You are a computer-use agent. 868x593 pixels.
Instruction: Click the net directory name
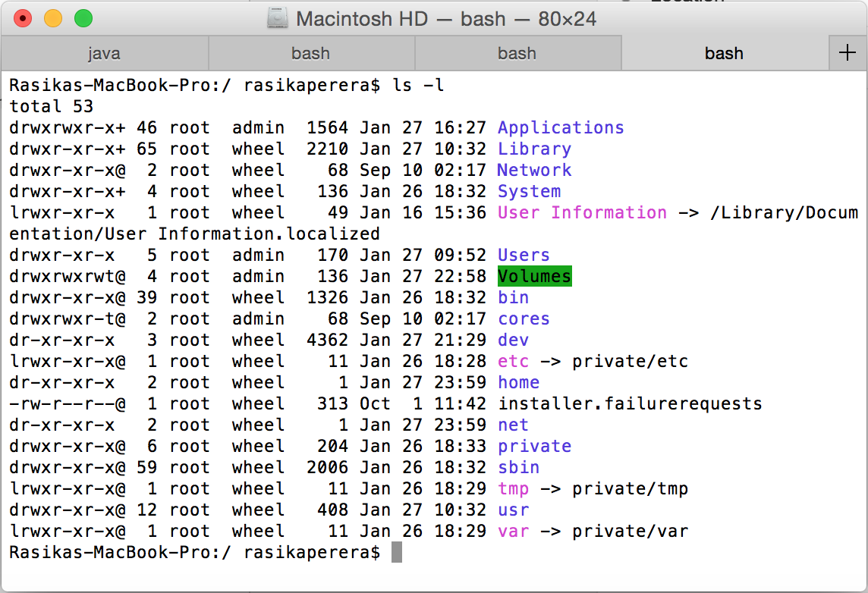[x=513, y=425]
